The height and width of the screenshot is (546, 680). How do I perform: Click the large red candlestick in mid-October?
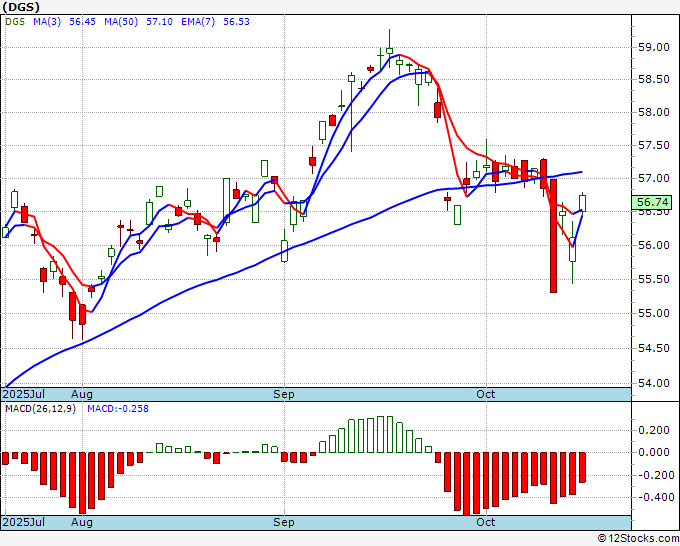[553, 236]
